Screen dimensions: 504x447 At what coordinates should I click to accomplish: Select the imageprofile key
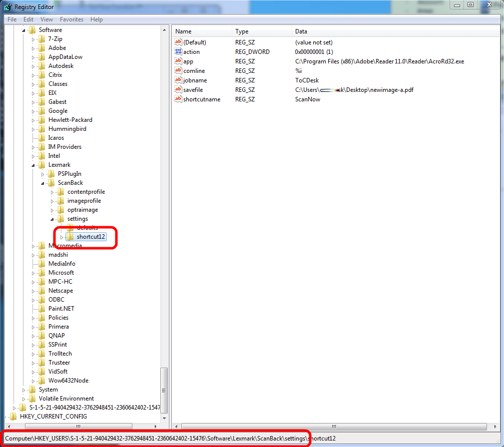coord(84,201)
